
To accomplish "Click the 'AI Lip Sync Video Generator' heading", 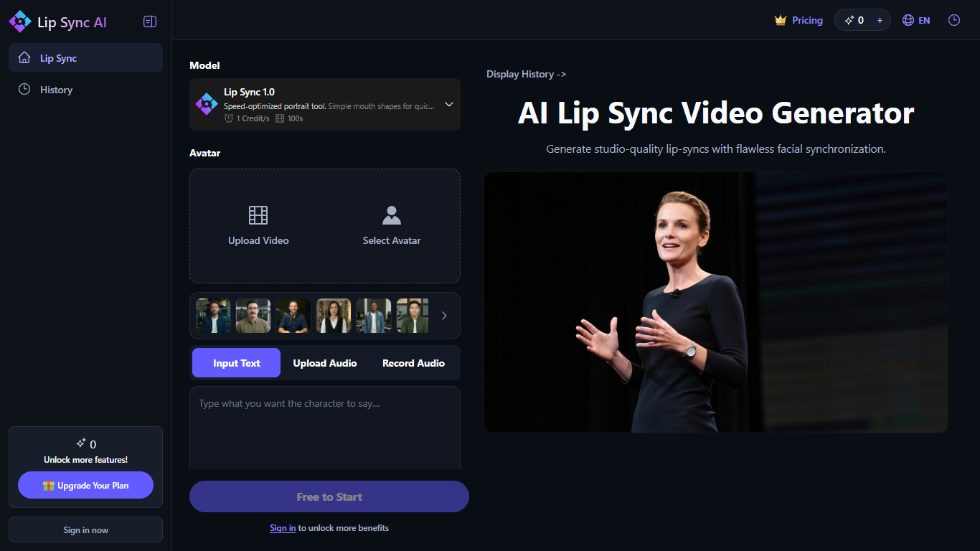I will point(716,113).
